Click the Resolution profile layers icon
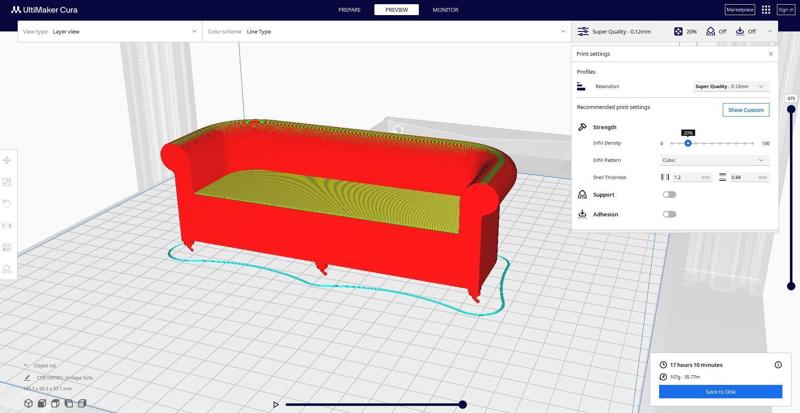The image size is (800, 413). point(581,86)
